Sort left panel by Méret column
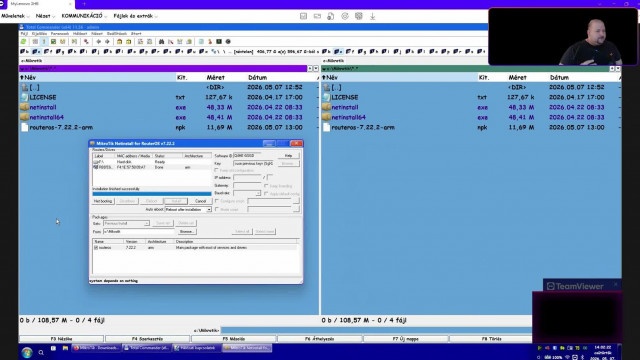 pos(216,77)
